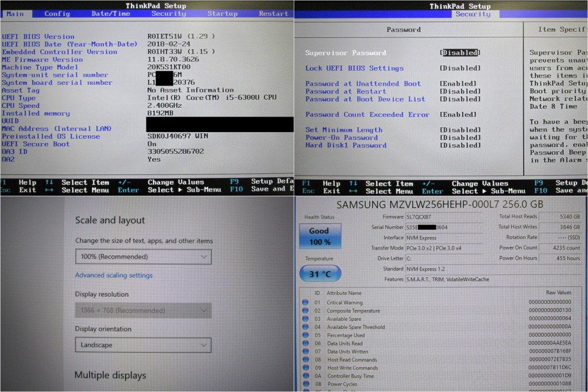The height and width of the screenshot is (392, 588).
Task: Click the Features field S.M.A.R.T., TRIM, VolatileWriteCache
Action: point(493,279)
